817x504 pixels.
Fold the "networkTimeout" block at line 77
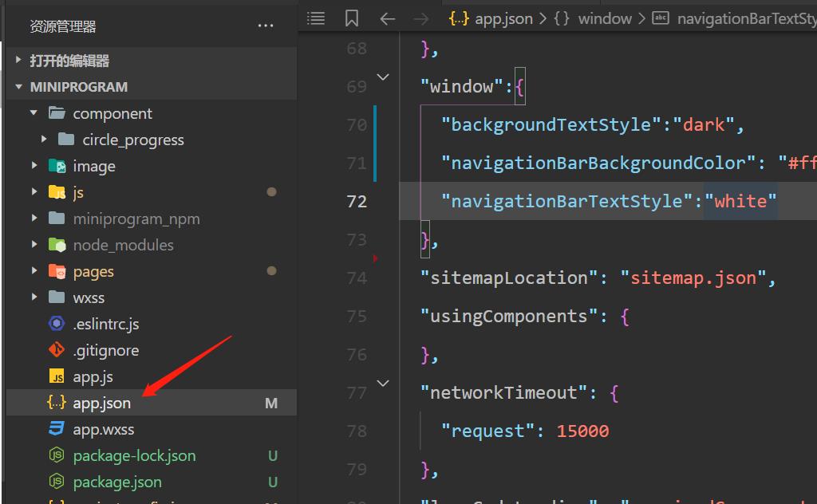click(383, 384)
